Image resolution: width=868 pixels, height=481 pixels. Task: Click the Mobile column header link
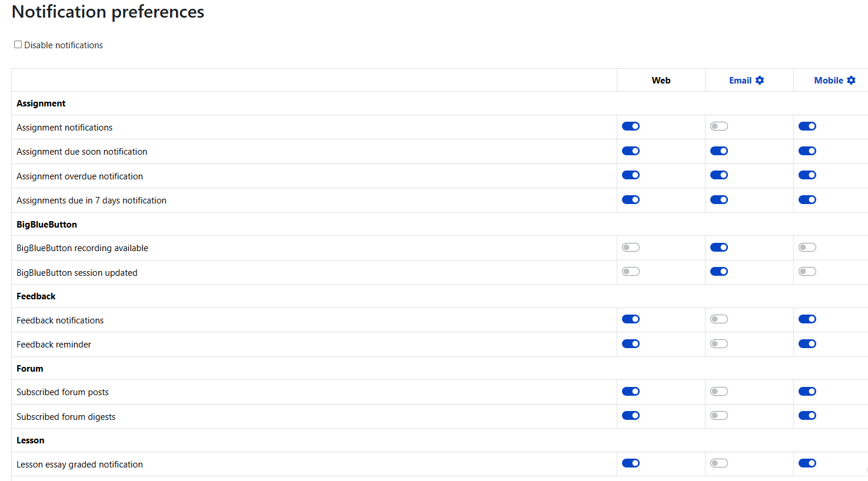click(x=828, y=81)
